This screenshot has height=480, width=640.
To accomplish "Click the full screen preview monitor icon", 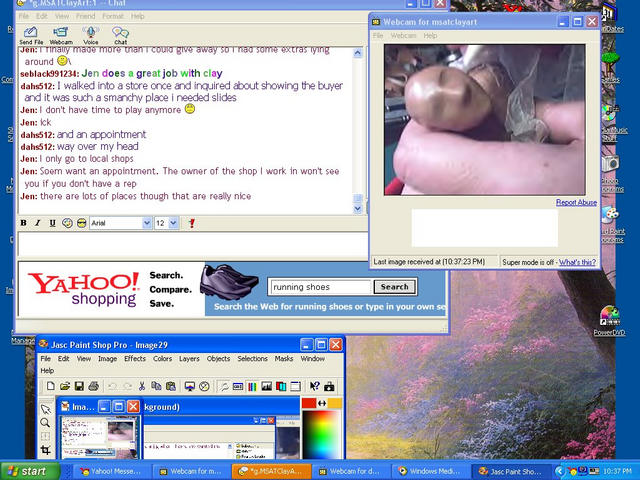I will click(190, 386).
